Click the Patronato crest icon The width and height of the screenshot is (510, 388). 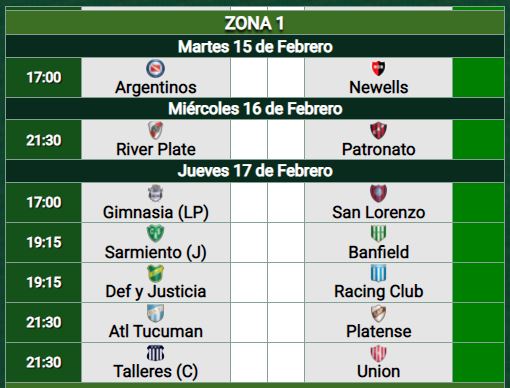click(378, 130)
